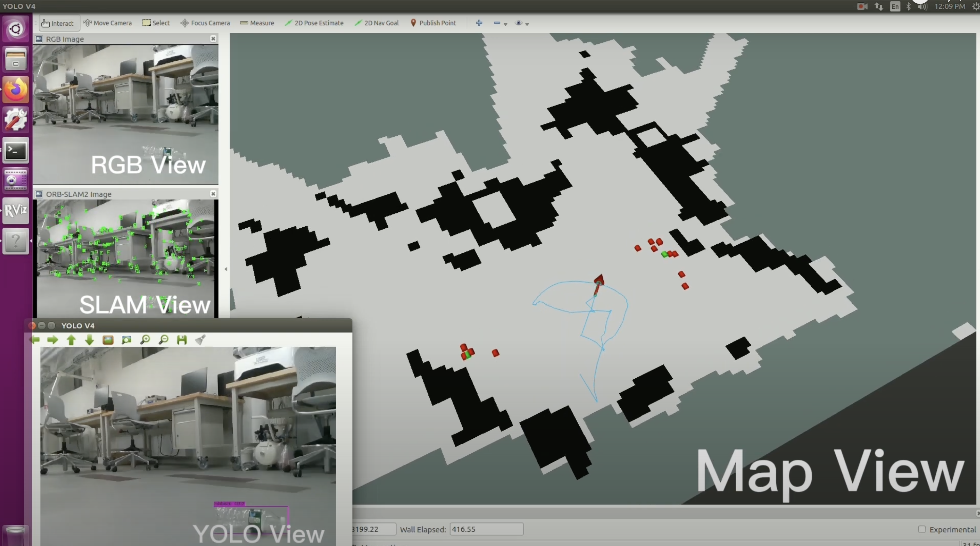980x546 pixels.
Task: Set a 2D Nav Goal
Action: (x=376, y=23)
